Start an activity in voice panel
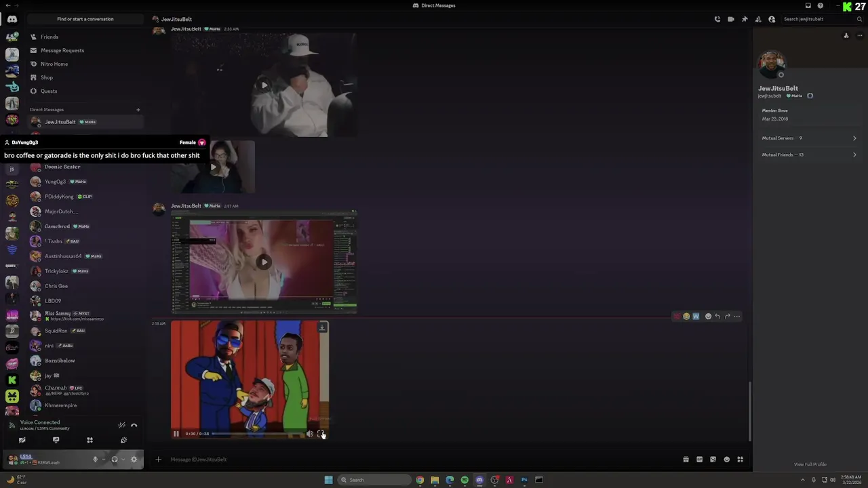The height and width of the screenshot is (488, 868). (90, 440)
